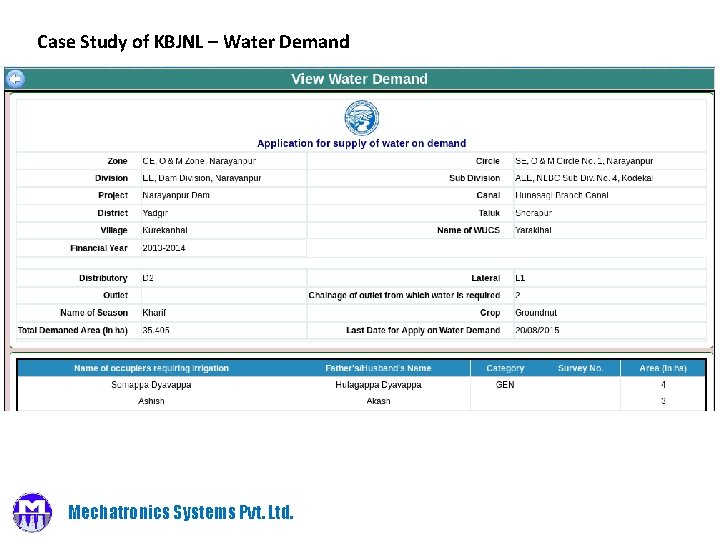This screenshot has height=540, width=720.
Task: Click Division value 'EE, Dam Division, Narayanpur'
Action: click(202, 178)
